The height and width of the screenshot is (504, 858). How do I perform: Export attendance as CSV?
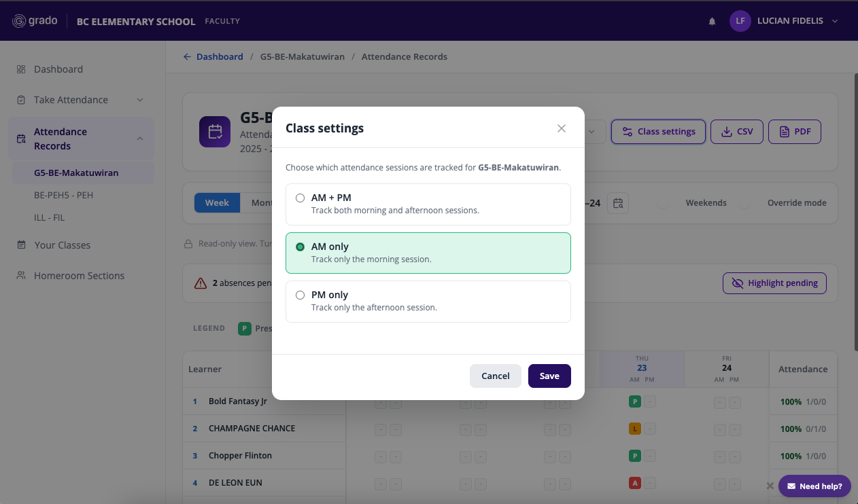point(737,132)
